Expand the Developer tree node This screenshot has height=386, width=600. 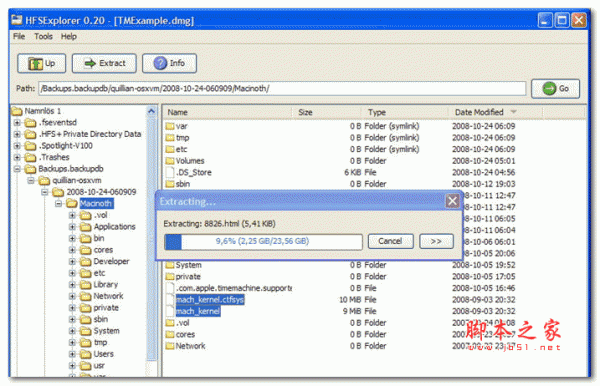pyautogui.click(x=72, y=262)
